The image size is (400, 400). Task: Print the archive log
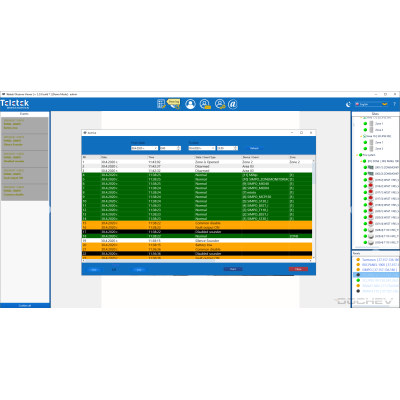(x=233, y=269)
